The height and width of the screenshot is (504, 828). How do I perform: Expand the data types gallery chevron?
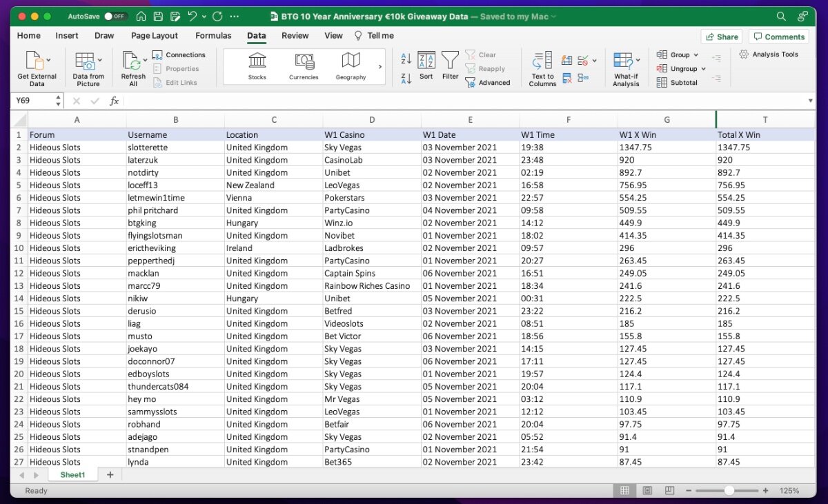379,67
